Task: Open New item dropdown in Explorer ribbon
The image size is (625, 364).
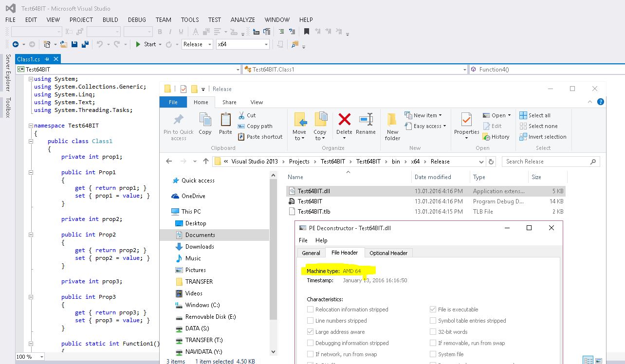Action: 423,115
